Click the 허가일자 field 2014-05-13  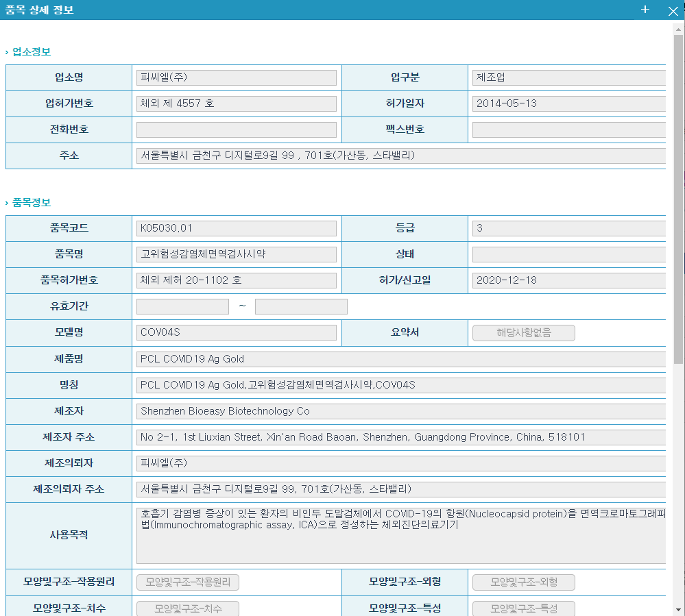click(x=569, y=104)
